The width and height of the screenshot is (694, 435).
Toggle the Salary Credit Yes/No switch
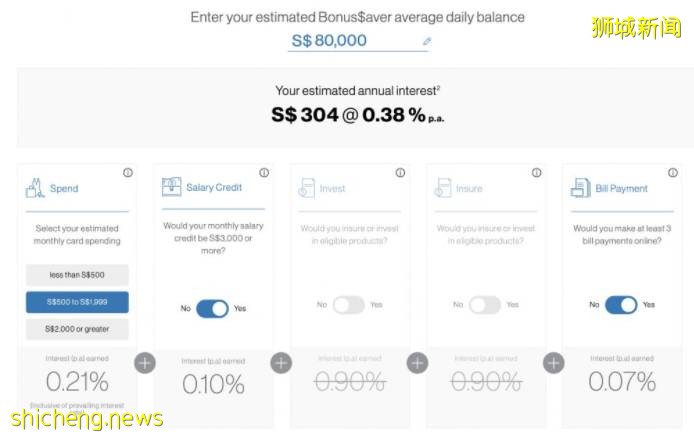(x=212, y=308)
